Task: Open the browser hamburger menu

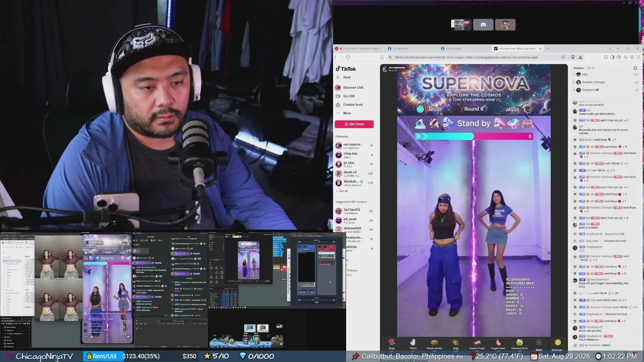Action: click(638, 57)
